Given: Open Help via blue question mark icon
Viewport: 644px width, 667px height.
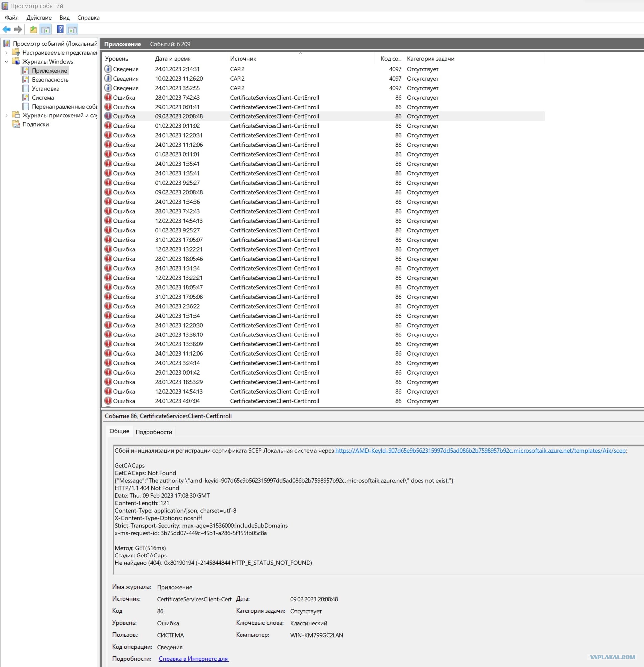Looking at the screenshot, I should coord(60,30).
